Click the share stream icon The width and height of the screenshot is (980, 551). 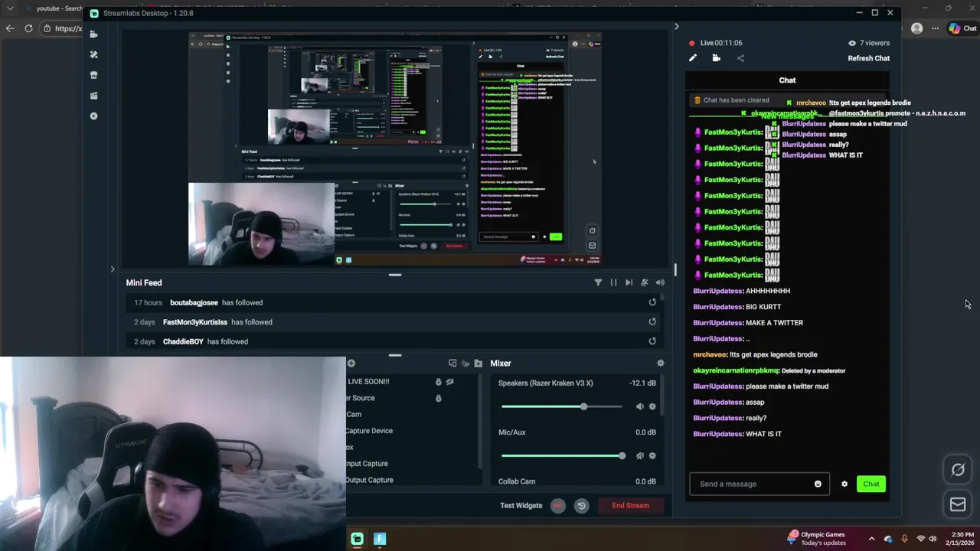point(740,58)
